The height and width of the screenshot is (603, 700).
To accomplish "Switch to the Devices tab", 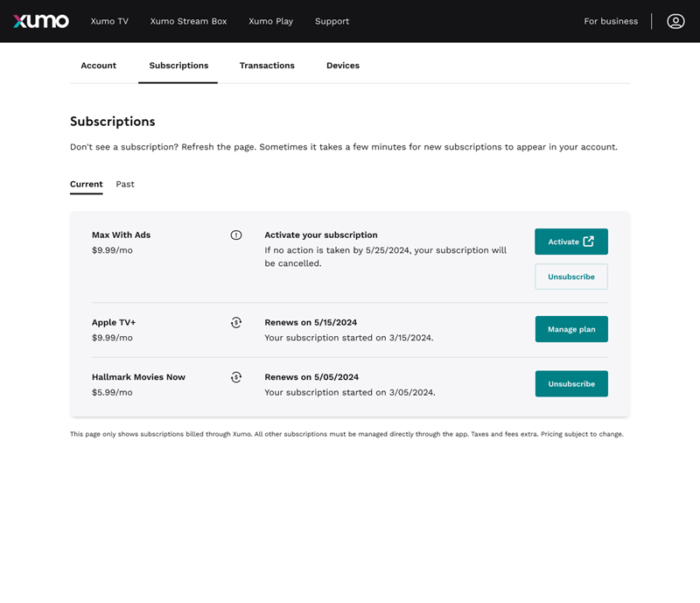I will tap(342, 65).
